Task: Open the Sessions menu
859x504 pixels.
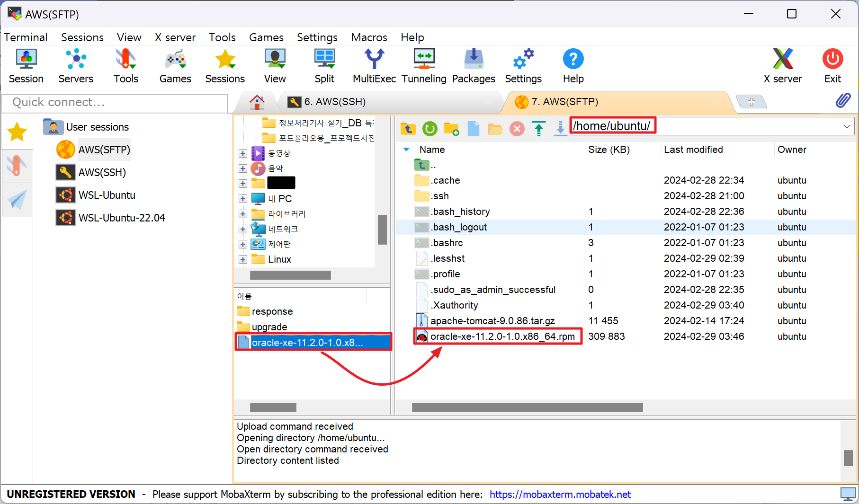Action: pyautogui.click(x=82, y=37)
